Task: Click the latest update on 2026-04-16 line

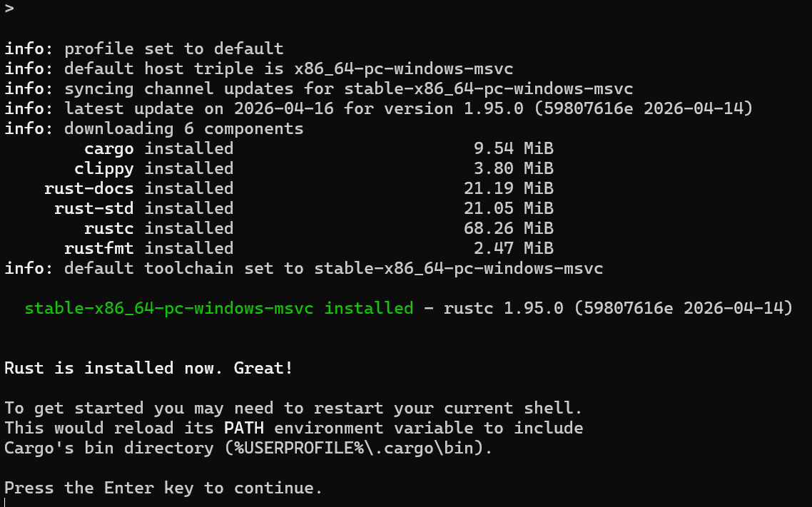Action: click(x=379, y=108)
